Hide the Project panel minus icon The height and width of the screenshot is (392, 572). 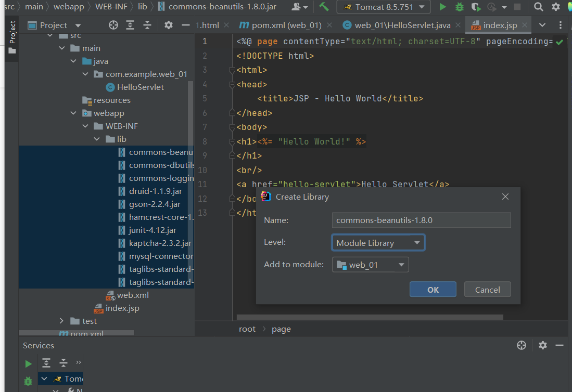pos(185,25)
